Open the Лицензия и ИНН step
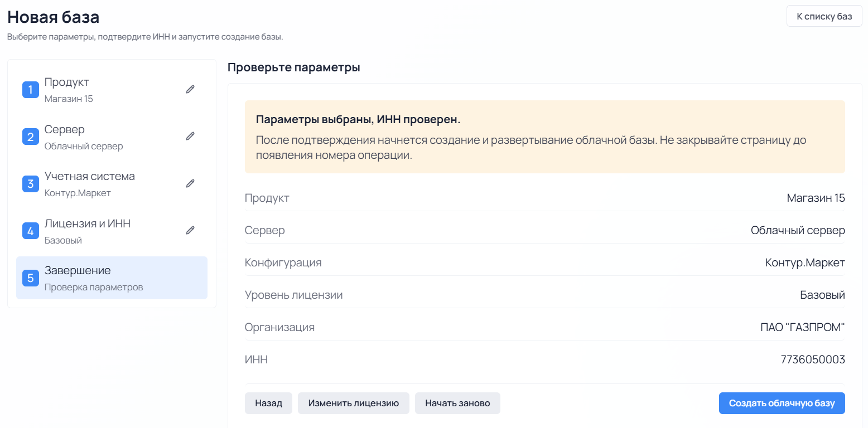This screenshot has width=868, height=428. click(112, 231)
